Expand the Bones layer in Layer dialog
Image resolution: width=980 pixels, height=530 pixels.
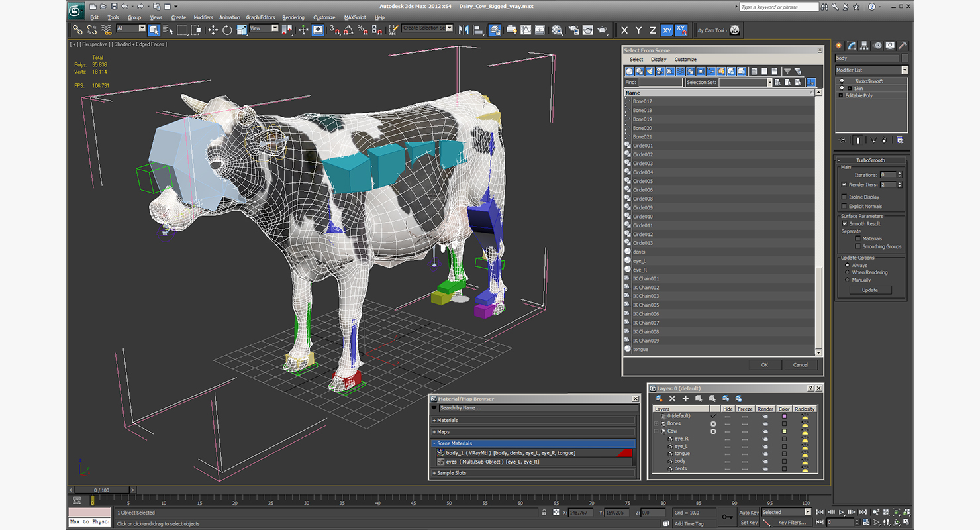pyautogui.click(x=656, y=423)
